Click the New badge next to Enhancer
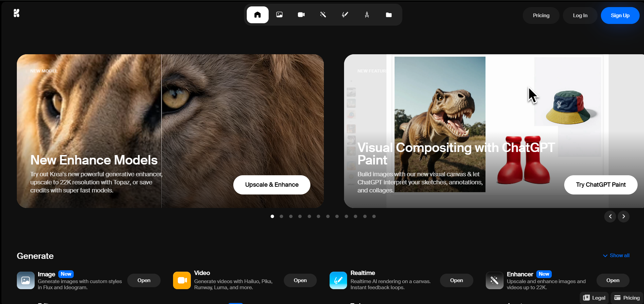Viewport: 644px width, 304px height. click(x=544, y=274)
